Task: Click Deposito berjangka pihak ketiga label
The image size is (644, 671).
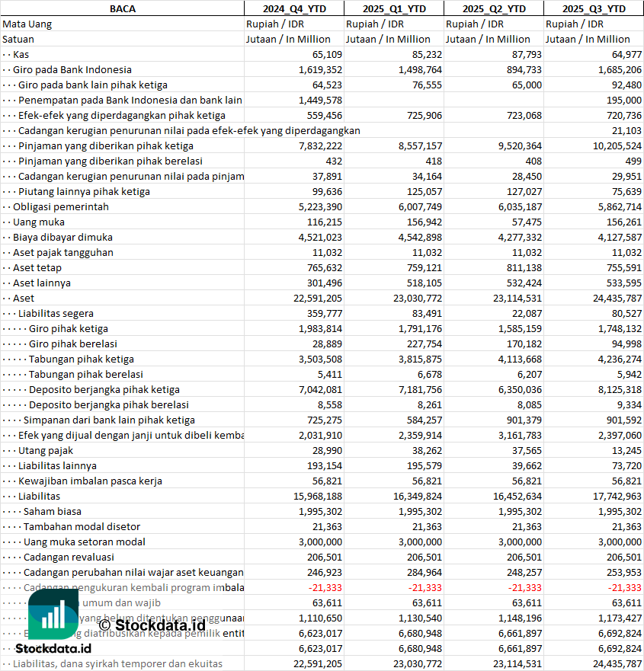Action: (x=104, y=389)
